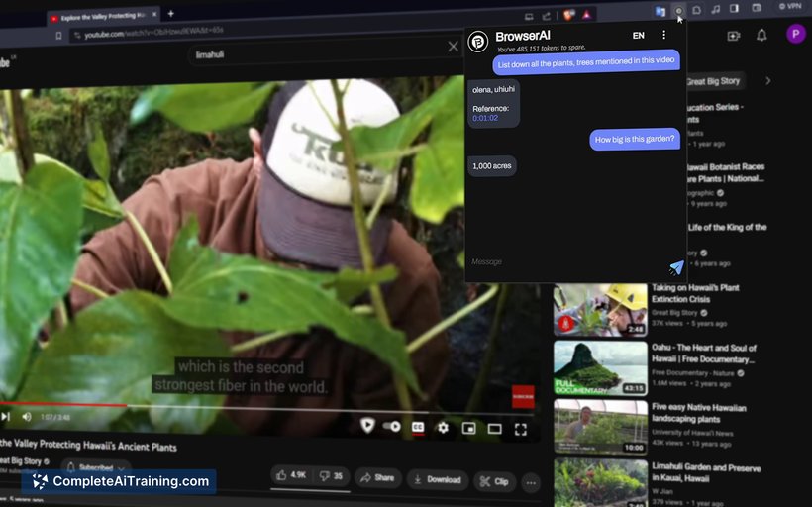
Task: Open the Subscribed notification dropdown
Action: [x=96, y=466]
